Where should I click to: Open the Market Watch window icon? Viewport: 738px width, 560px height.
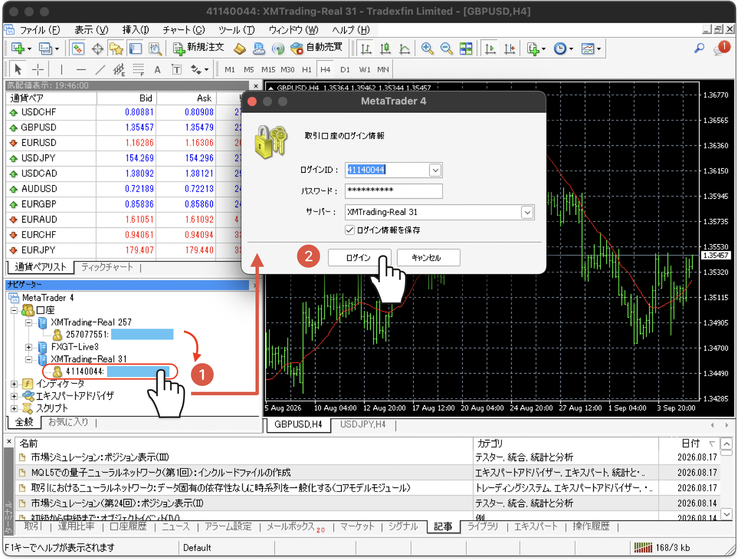pyautogui.click(x=78, y=48)
